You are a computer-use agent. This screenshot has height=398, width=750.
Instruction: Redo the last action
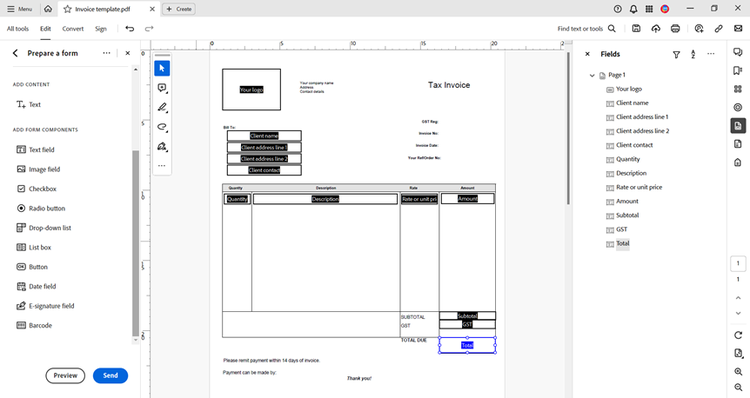click(x=149, y=29)
